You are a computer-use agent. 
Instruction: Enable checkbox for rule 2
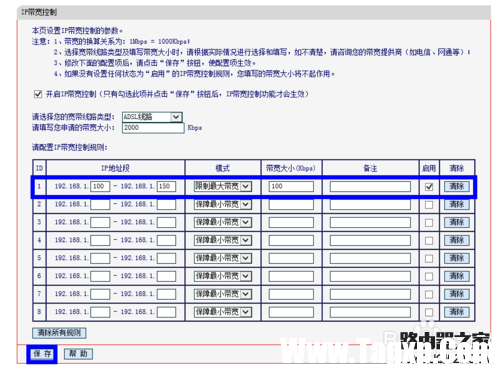click(429, 205)
